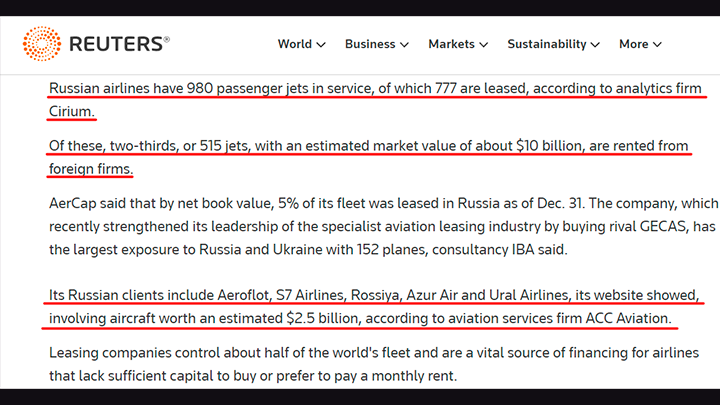Image resolution: width=720 pixels, height=405 pixels.
Task: Expand the chevron next to More
Action: point(657,45)
